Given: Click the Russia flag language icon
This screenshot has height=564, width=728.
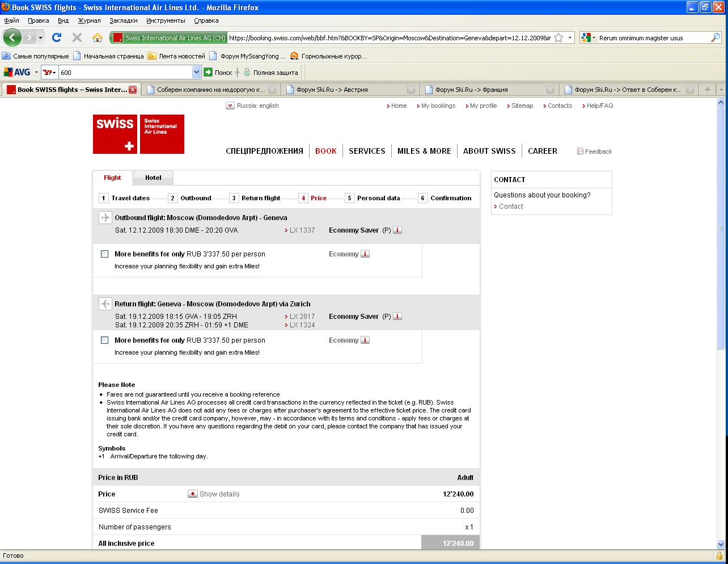Looking at the screenshot, I should point(230,106).
